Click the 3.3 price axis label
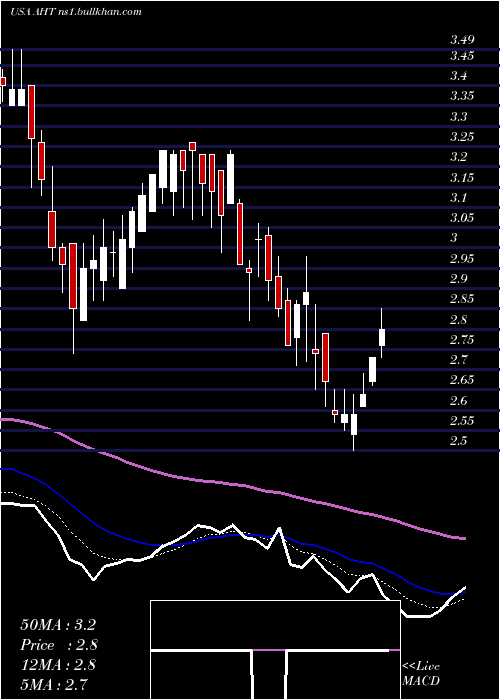Viewport: 500px width, 700px height. [458, 117]
